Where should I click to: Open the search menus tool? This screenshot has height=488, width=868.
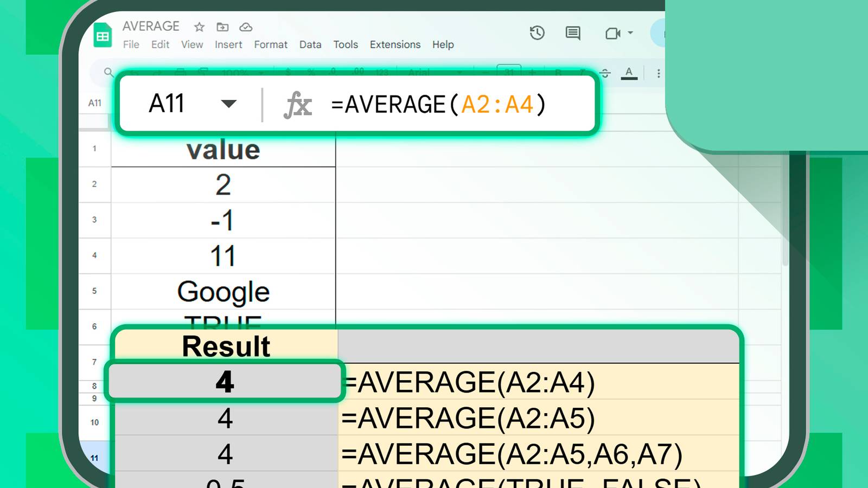108,73
